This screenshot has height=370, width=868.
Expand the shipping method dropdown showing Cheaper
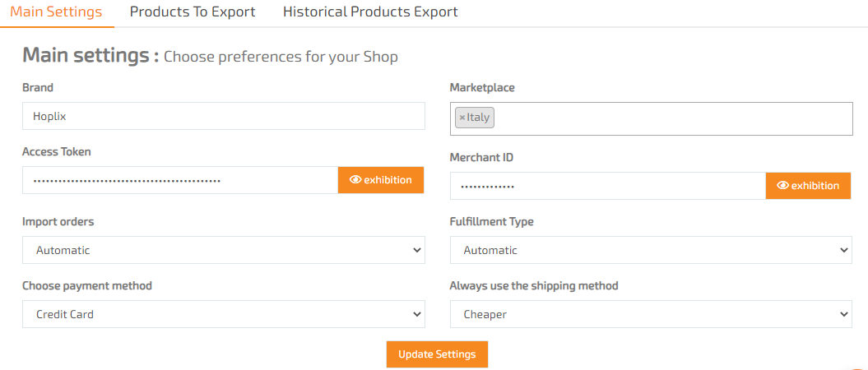pos(651,314)
